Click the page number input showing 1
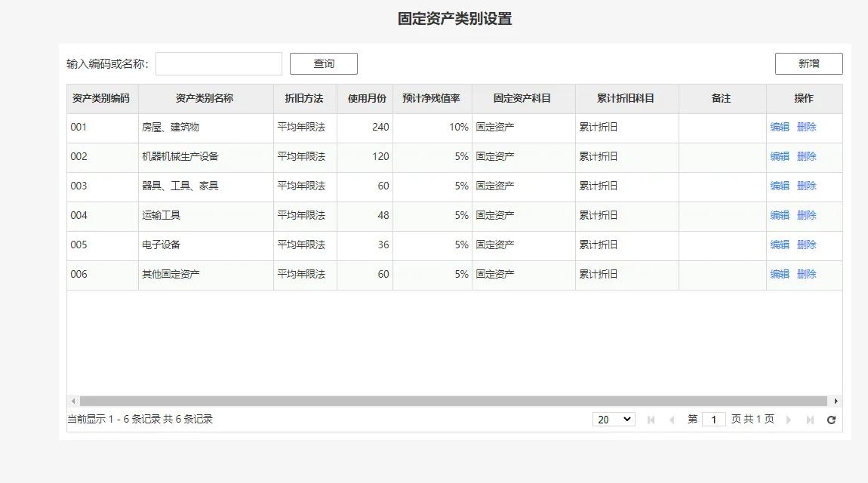 (x=714, y=419)
